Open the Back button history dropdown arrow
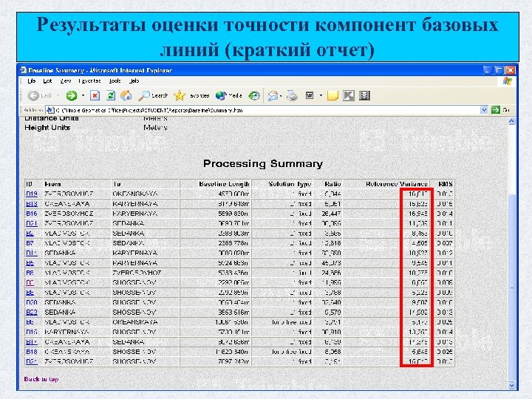 click(x=58, y=95)
